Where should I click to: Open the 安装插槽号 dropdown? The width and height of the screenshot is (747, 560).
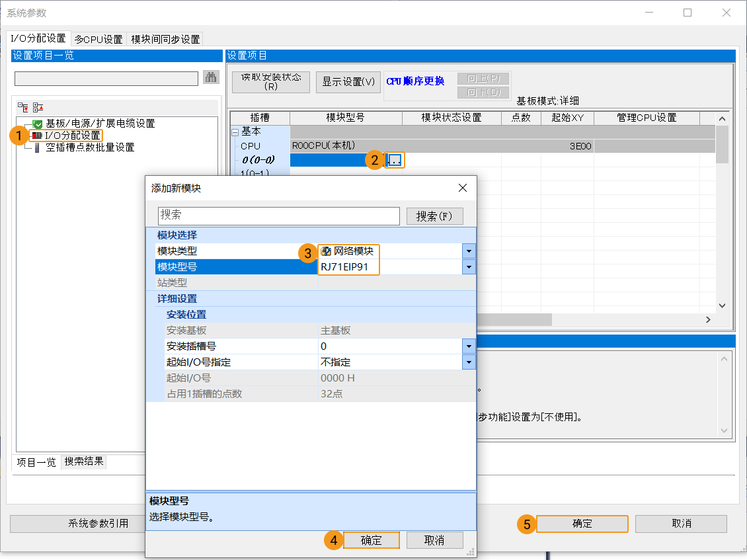coord(469,346)
